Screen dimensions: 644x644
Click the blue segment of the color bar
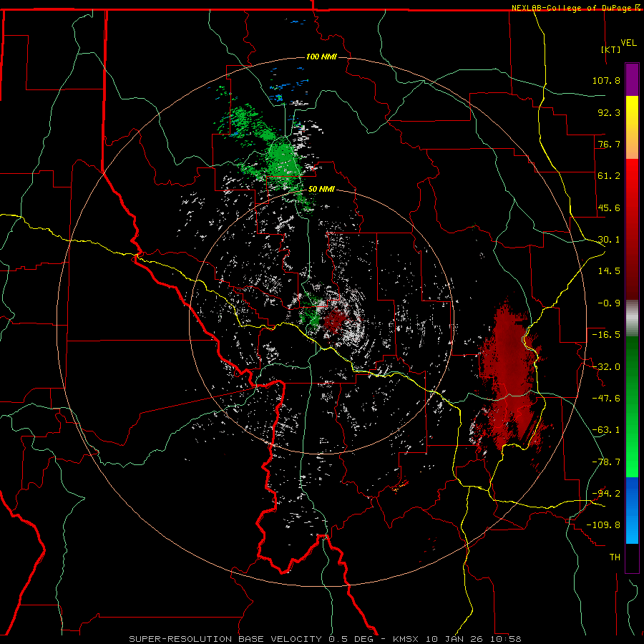(632, 510)
